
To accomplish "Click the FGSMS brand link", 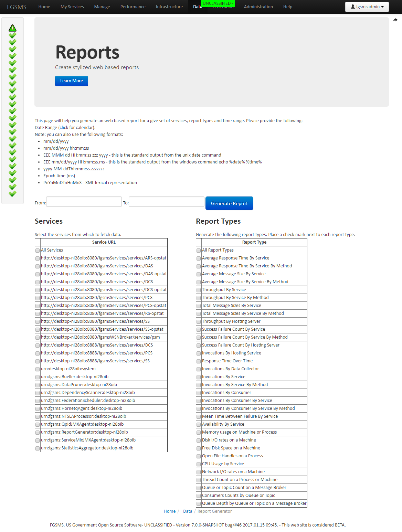I will click(17, 7).
